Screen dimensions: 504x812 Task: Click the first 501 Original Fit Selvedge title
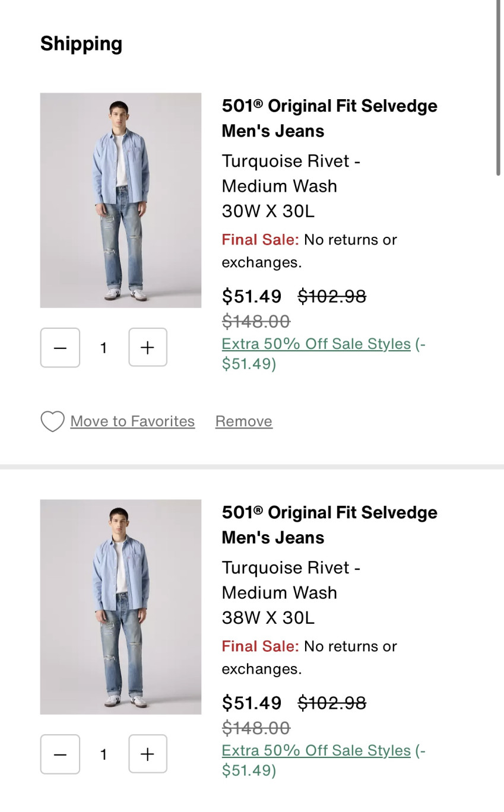pos(329,118)
